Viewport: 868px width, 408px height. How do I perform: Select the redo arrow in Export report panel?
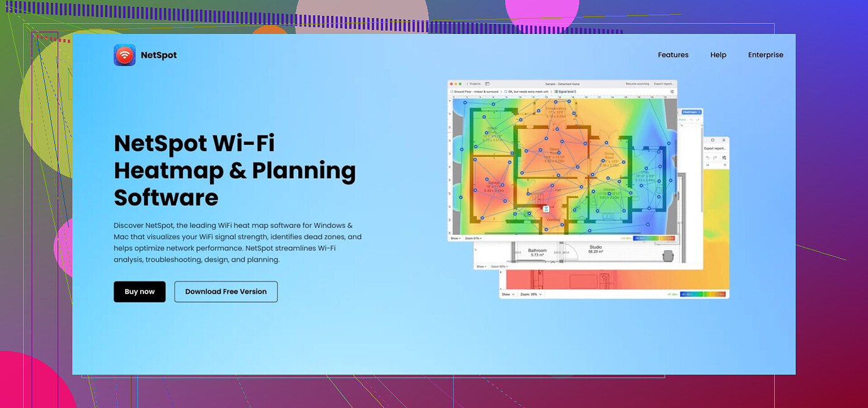[715, 157]
